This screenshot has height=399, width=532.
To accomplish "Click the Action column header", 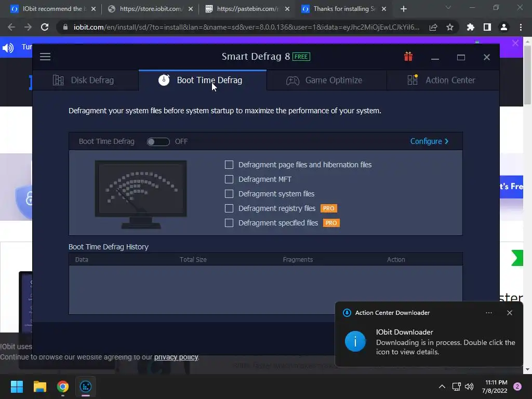I will [396, 260].
